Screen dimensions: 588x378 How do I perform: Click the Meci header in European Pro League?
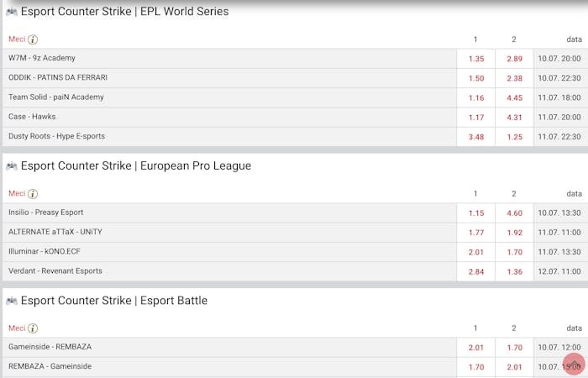click(x=17, y=193)
